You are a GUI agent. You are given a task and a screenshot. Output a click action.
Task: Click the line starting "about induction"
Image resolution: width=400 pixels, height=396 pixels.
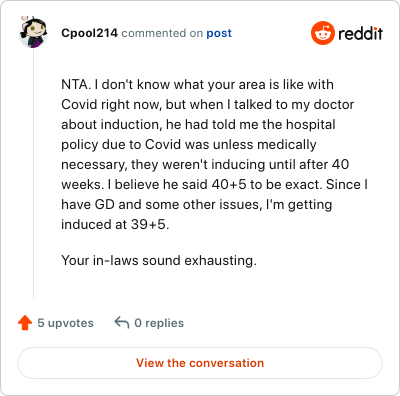click(x=198, y=125)
